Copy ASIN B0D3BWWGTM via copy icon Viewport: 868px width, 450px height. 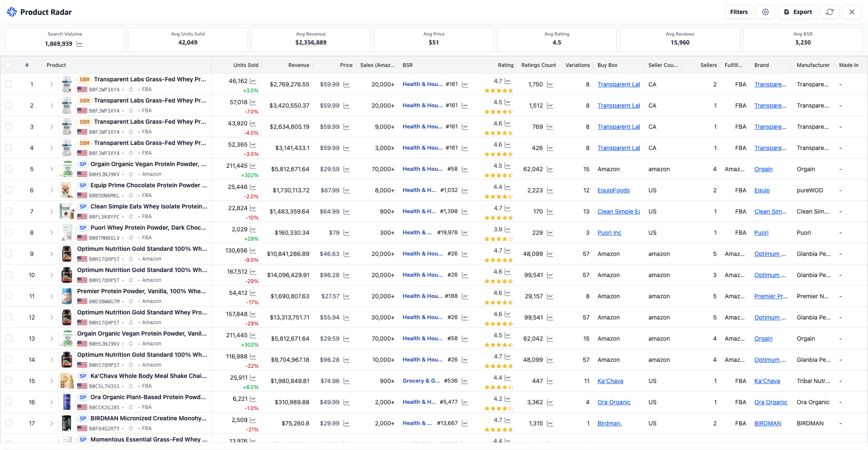131,301
